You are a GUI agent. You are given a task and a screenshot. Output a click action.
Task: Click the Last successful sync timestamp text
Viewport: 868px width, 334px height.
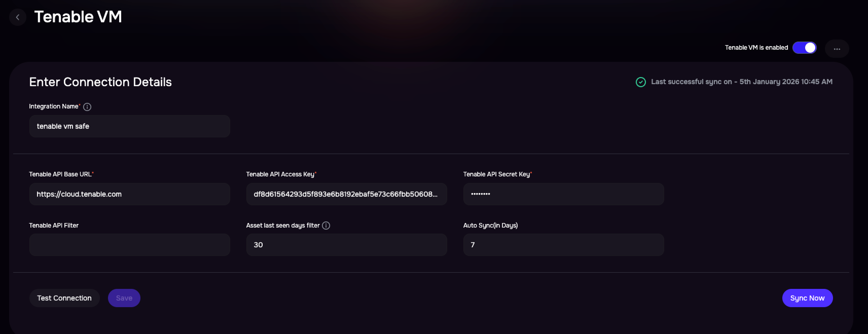[742, 82]
